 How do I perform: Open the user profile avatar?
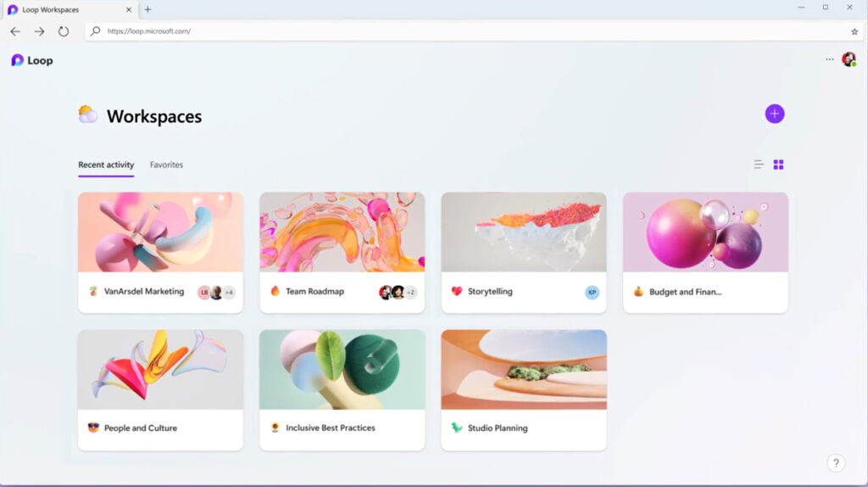pyautogui.click(x=849, y=59)
